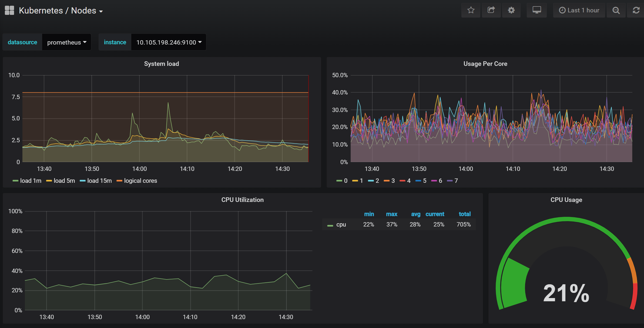This screenshot has width=644, height=328.
Task: Open the System load panel title menu
Action: [x=162, y=64]
